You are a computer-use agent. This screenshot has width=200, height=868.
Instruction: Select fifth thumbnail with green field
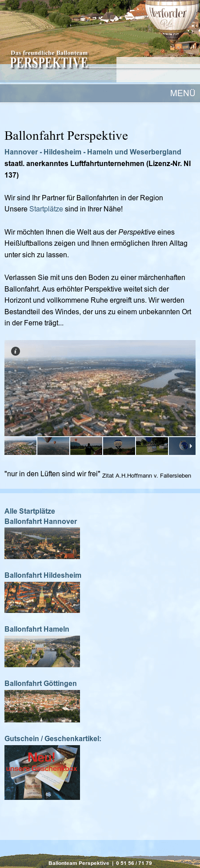click(152, 446)
